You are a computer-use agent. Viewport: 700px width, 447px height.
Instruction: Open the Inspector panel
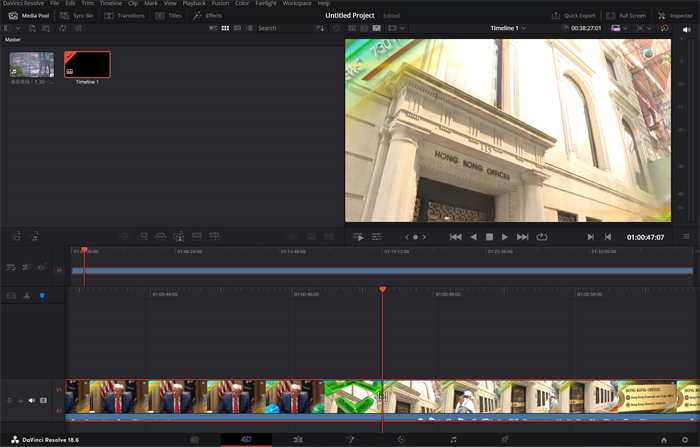(675, 16)
